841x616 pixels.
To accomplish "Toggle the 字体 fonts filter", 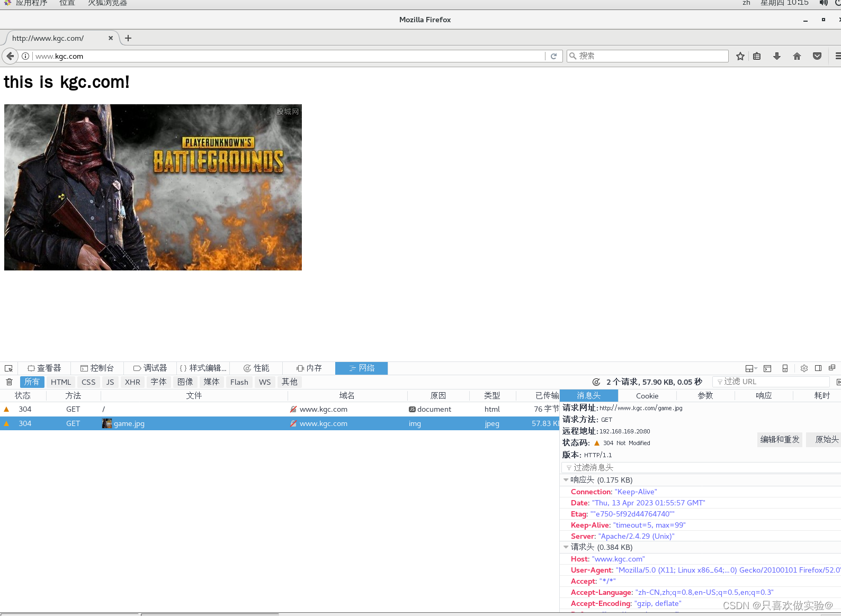I will pos(158,382).
